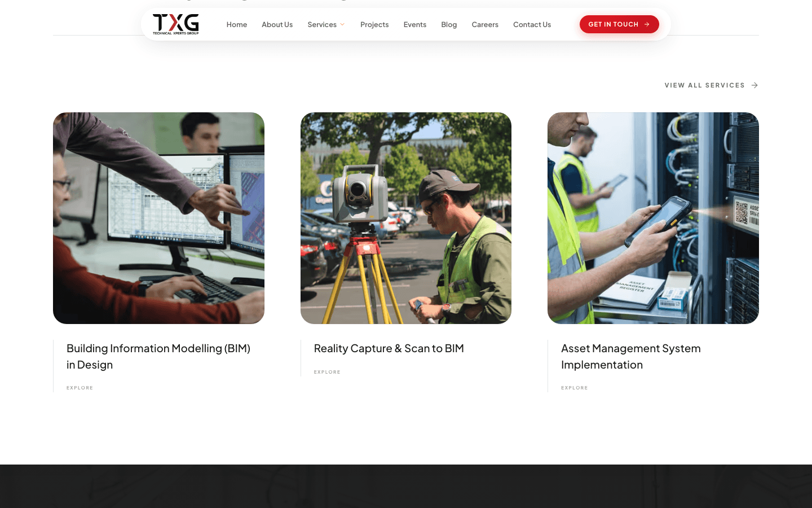
Task: Open the Services menu
Action: coord(322,24)
